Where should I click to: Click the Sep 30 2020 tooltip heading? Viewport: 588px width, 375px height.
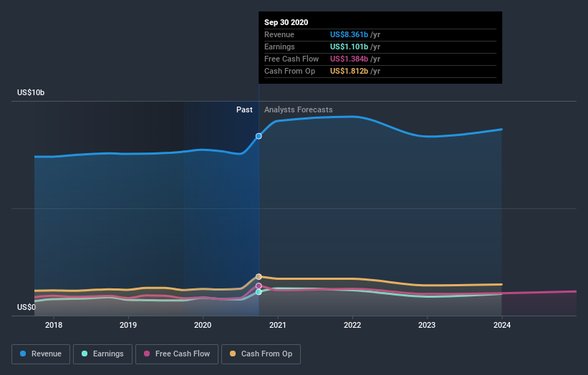click(286, 22)
